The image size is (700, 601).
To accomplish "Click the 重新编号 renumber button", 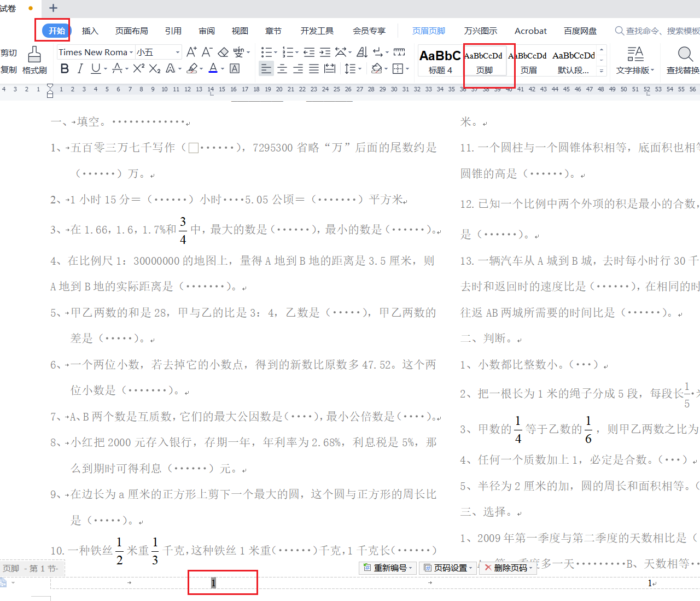I will click(388, 568).
